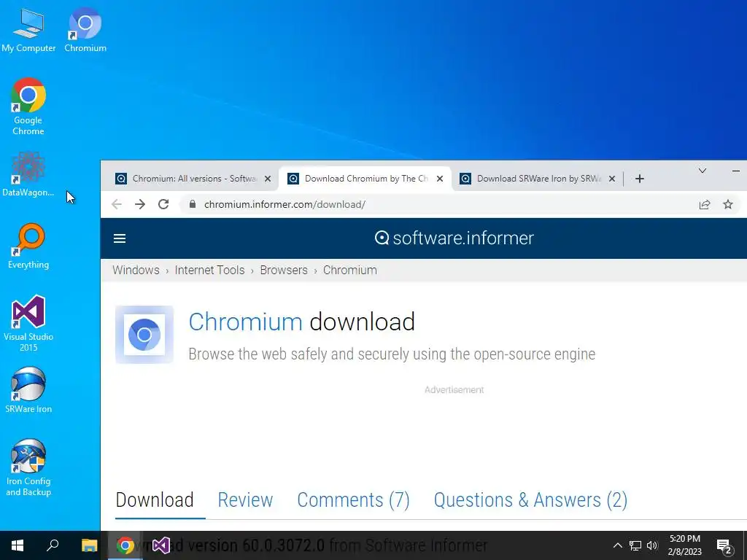Image resolution: width=747 pixels, height=560 pixels.
Task: Open the Software Informer hamburger menu
Action: pyautogui.click(x=120, y=238)
